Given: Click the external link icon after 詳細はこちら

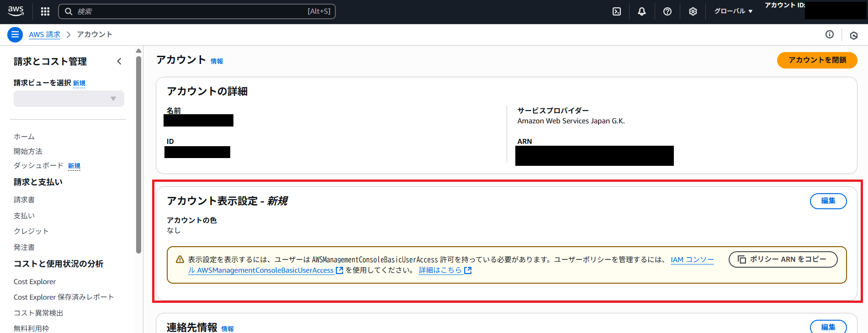Looking at the screenshot, I should [x=468, y=270].
